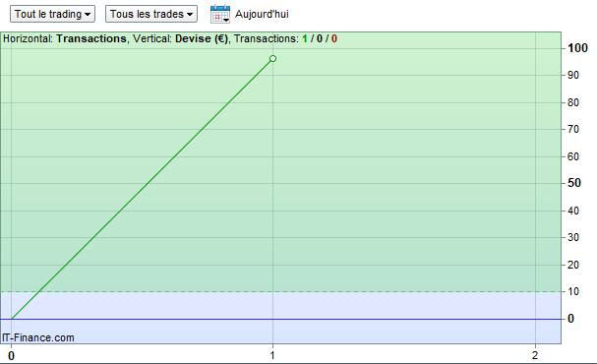Open the calendar date picker icon
This screenshot has height=364, width=597.
220,14
